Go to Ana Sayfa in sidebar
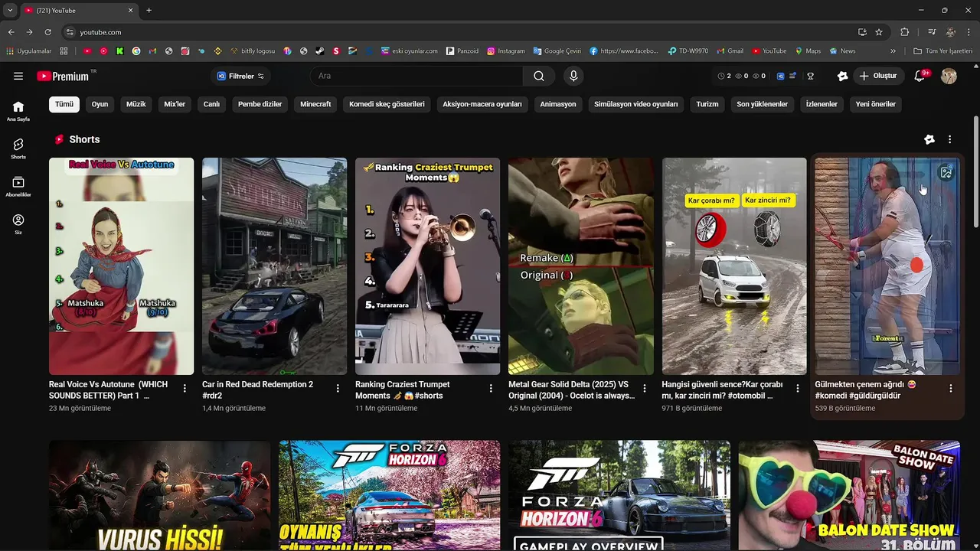 (18, 111)
